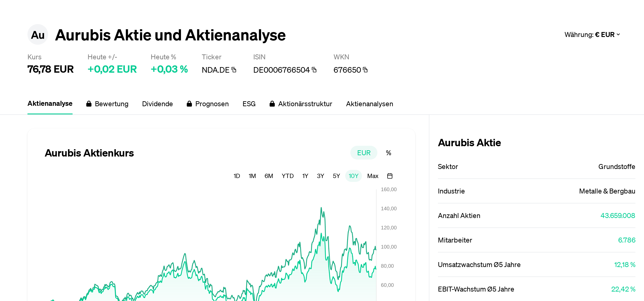
Task: Click the 100,00 axis label
Action: click(389, 247)
